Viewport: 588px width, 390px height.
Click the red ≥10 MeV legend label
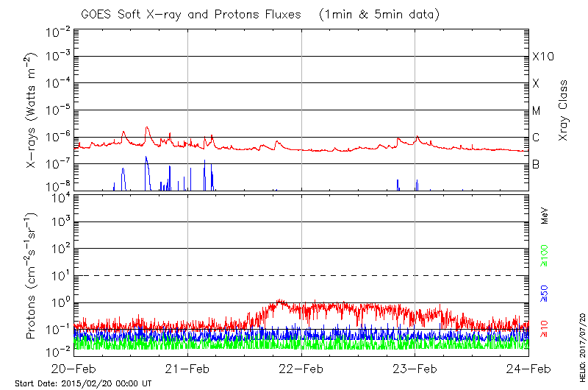click(x=545, y=329)
